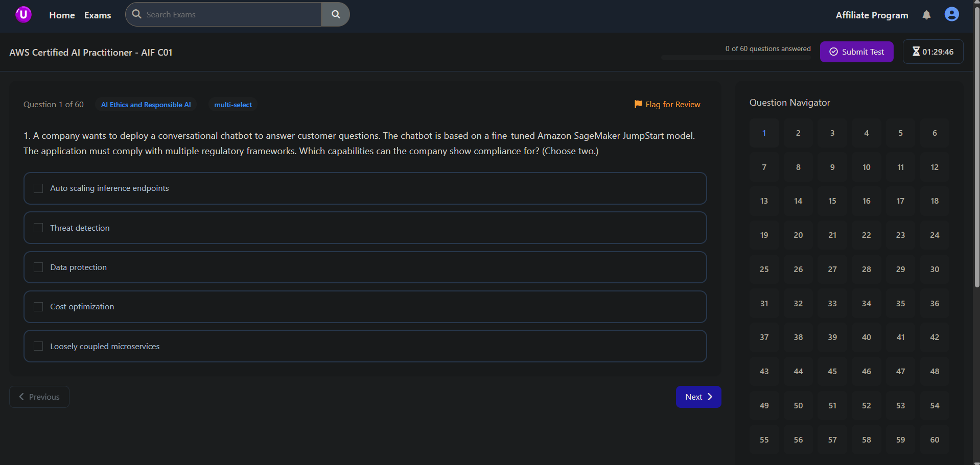Open the Exams menu item
This screenshot has width=980, height=465.
(x=98, y=15)
